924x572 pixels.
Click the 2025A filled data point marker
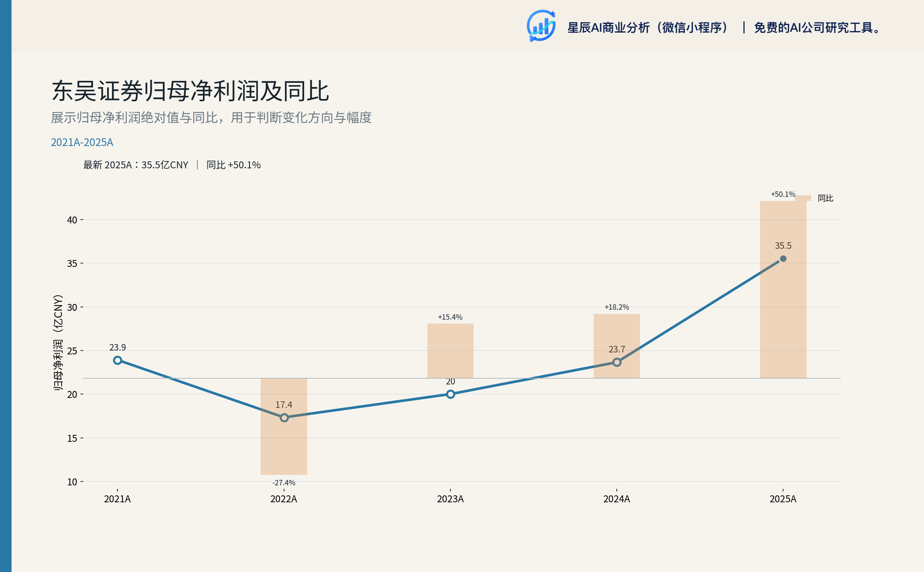(x=783, y=259)
